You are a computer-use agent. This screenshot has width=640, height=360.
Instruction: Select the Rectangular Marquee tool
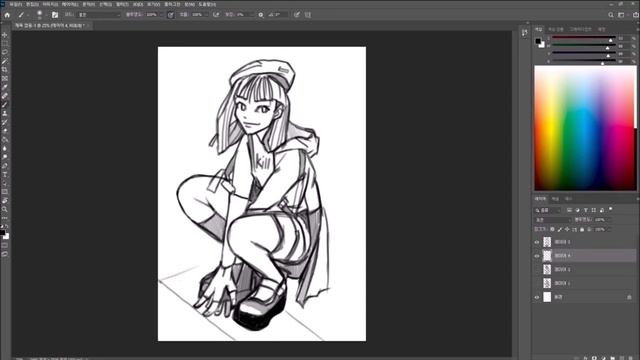click(x=4, y=44)
